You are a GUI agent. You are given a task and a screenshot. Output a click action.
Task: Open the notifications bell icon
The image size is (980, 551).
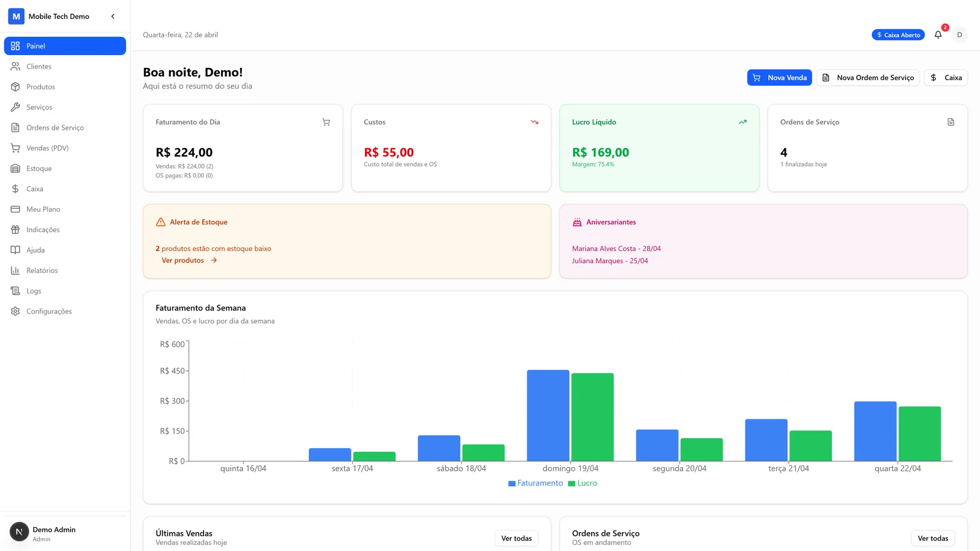[938, 35]
